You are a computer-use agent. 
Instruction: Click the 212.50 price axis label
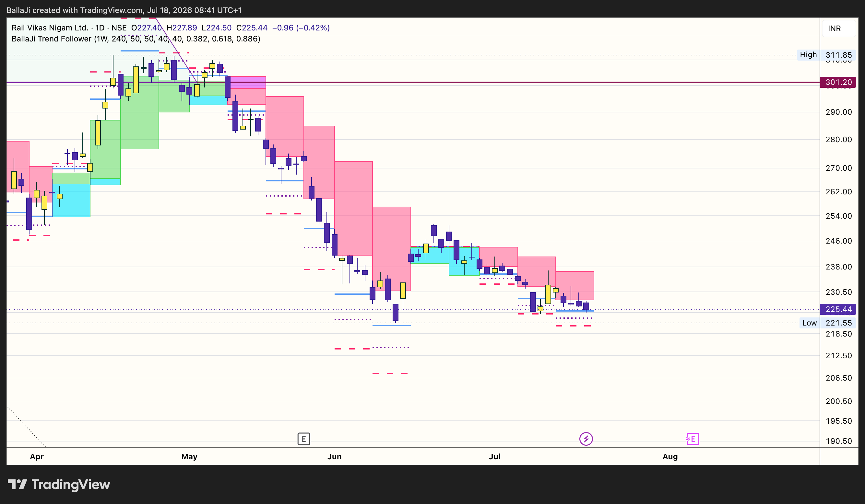(x=838, y=356)
